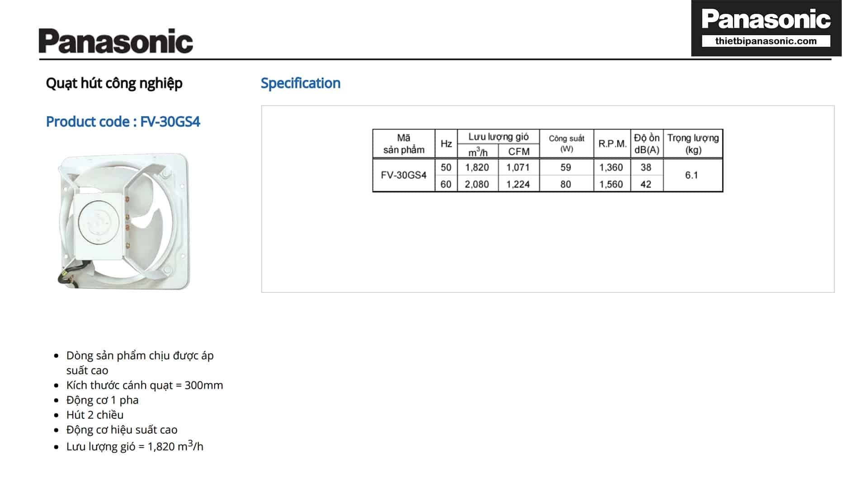Click the 'Quạt hút công nghiệp' title

coord(114,83)
